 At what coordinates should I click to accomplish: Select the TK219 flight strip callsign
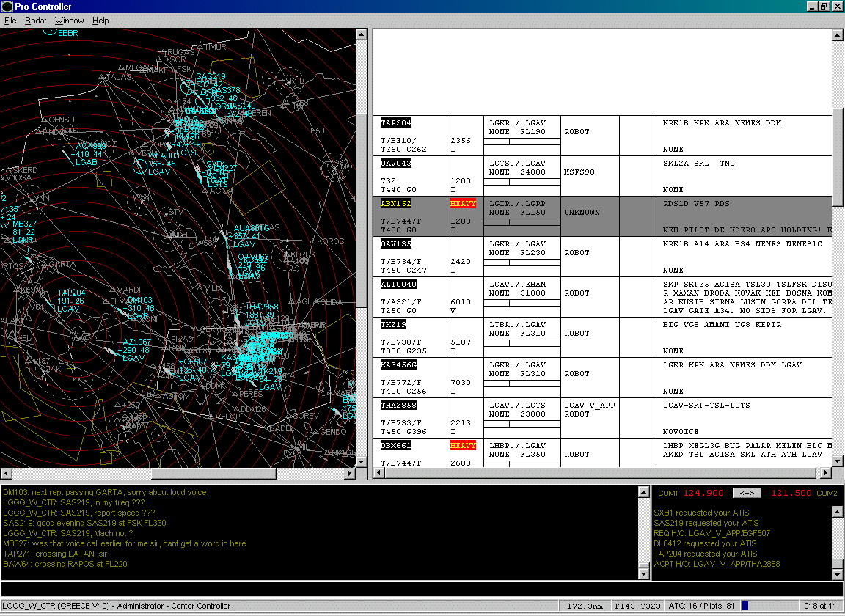(x=393, y=324)
